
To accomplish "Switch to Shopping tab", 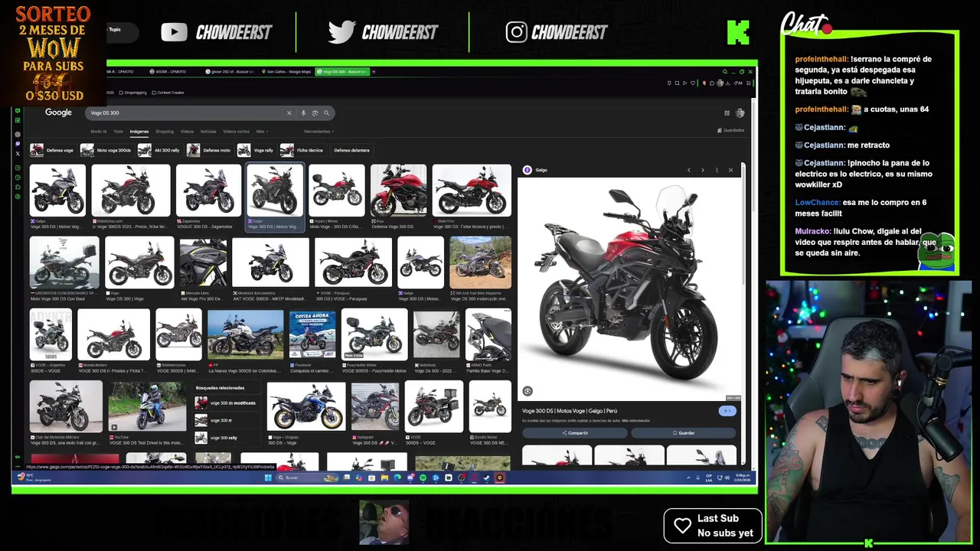I will tap(165, 132).
